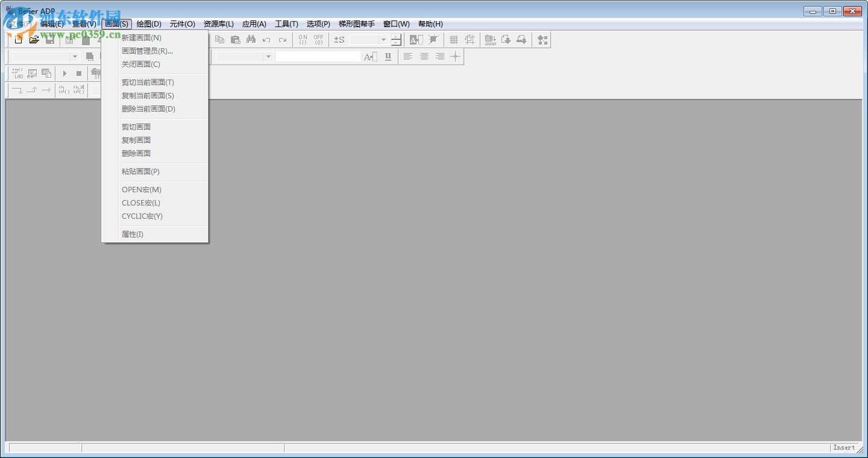Expand the combo box left of the text field
Viewport: 868px width, 458px height.
point(268,57)
